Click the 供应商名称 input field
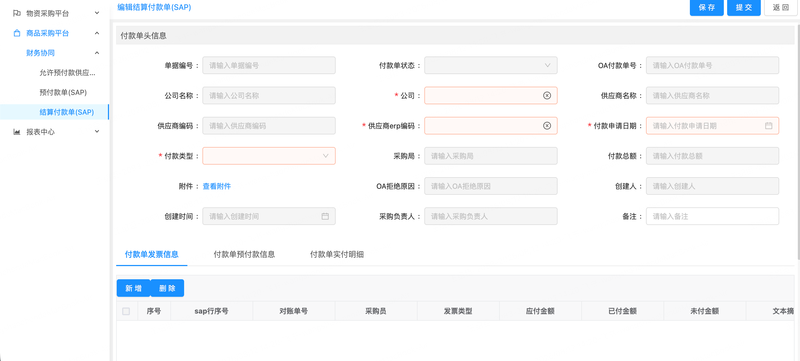This screenshot has height=361, width=800. click(x=712, y=95)
